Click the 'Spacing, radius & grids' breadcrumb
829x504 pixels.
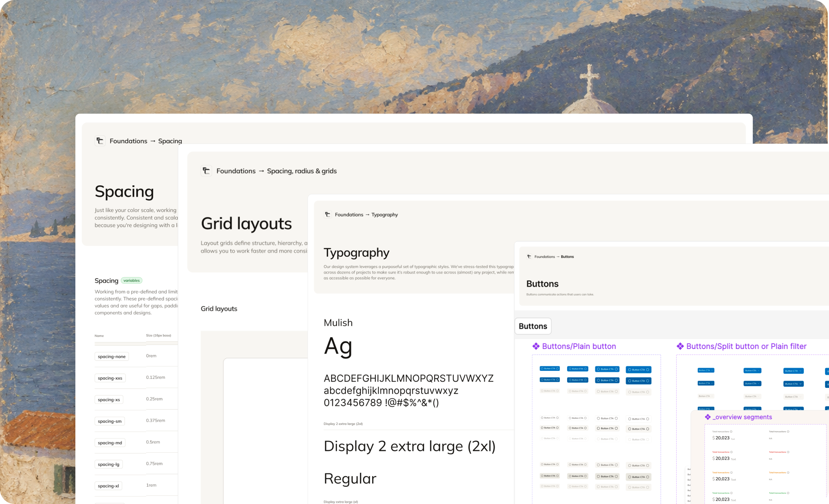coord(302,171)
